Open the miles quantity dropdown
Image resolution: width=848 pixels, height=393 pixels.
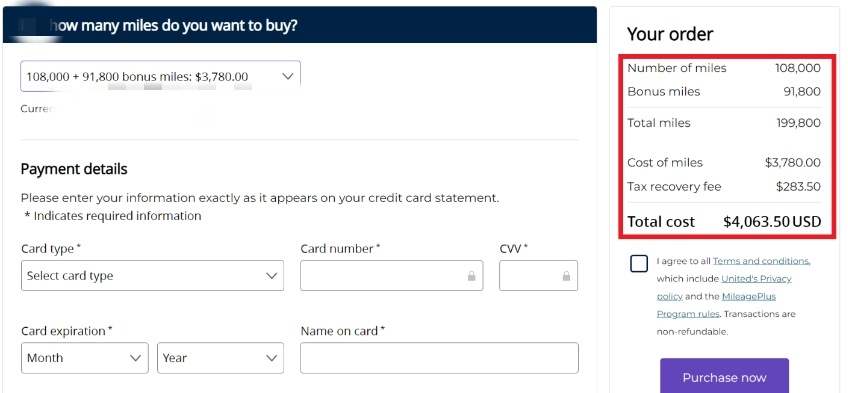161,76
